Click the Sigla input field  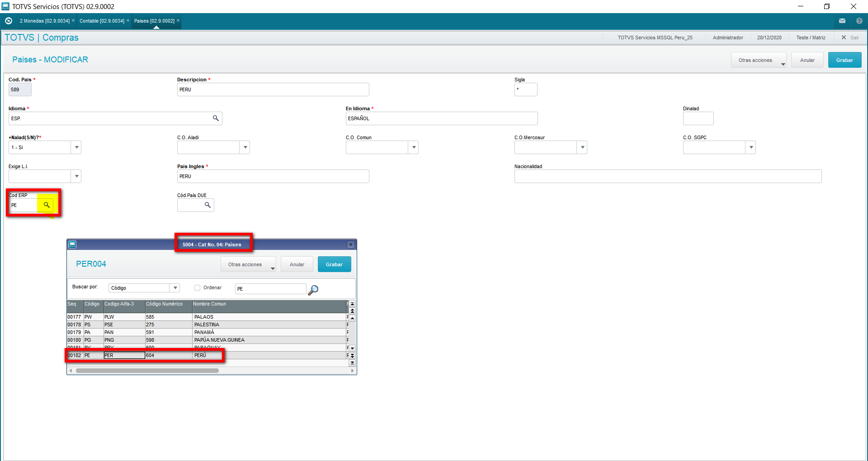tap(526, 89)
